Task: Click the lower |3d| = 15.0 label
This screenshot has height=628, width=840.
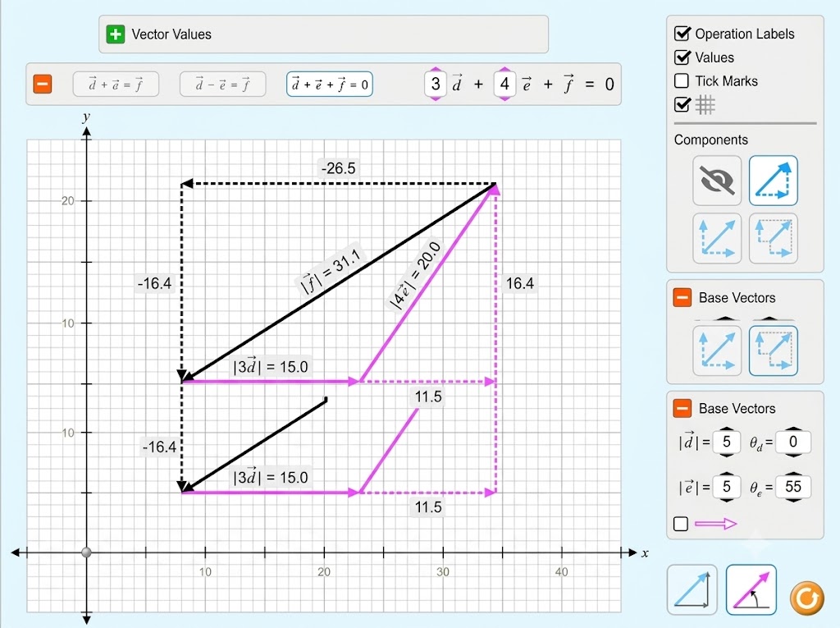Action: (271, 477)
